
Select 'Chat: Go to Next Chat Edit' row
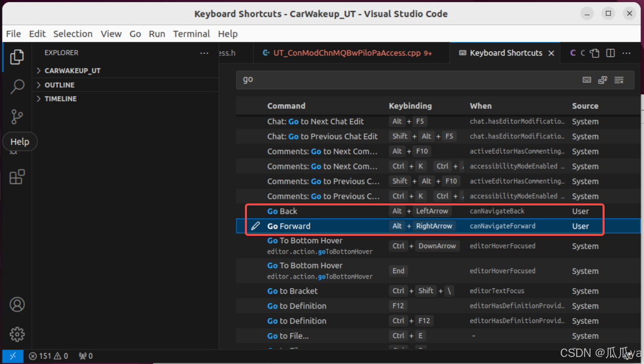(x=438, y=121)
